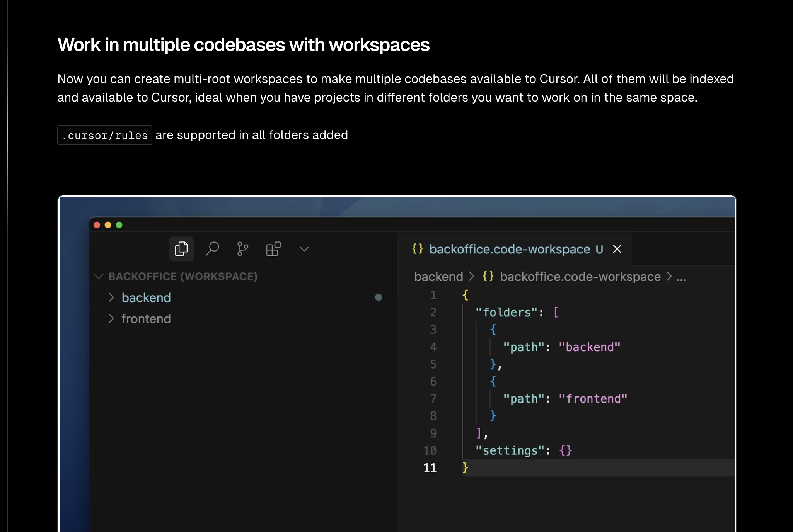Expand the backend folder arrow

click(111, 297)
